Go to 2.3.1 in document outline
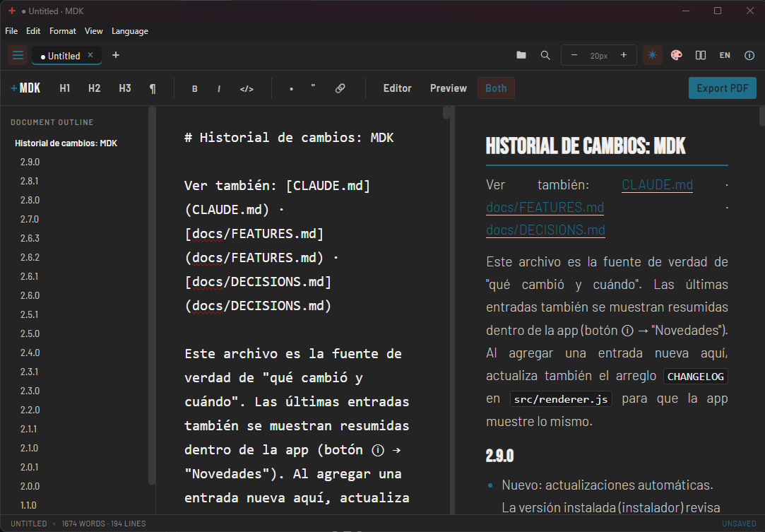 (29, 372)
